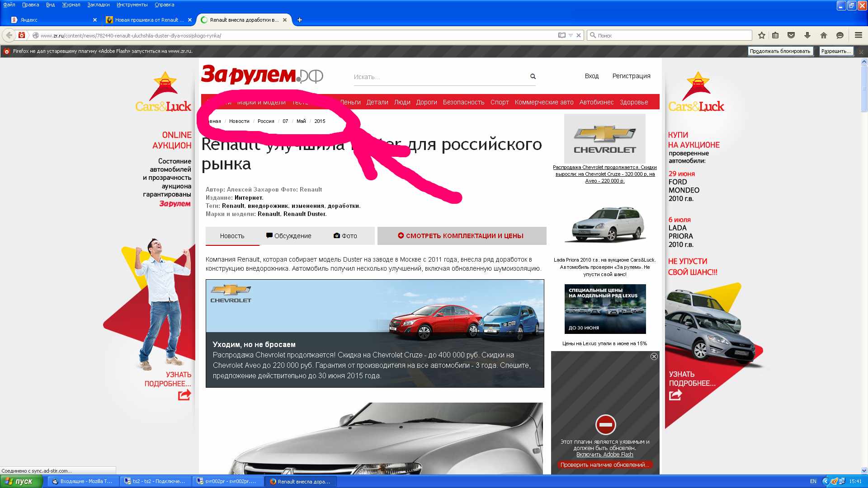
Task: Dismiss the Flash plugin notification bar
Action: [861, 52]
